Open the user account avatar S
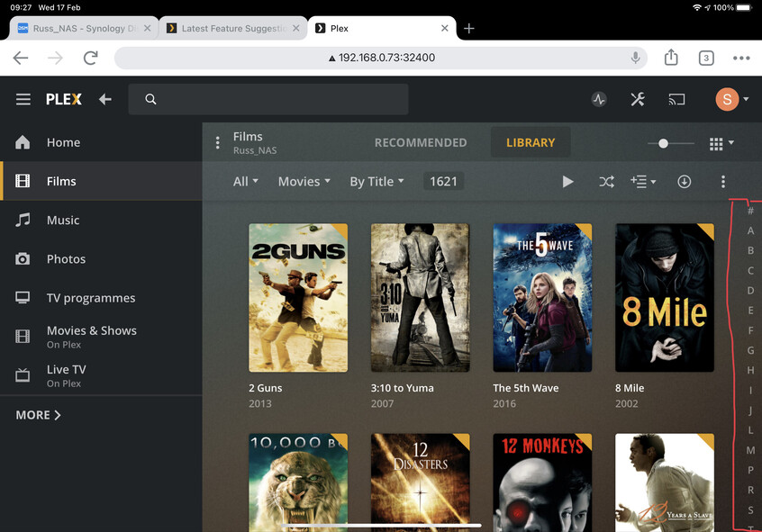The height and width of the screenshot is (532, 762). [727, 99]
